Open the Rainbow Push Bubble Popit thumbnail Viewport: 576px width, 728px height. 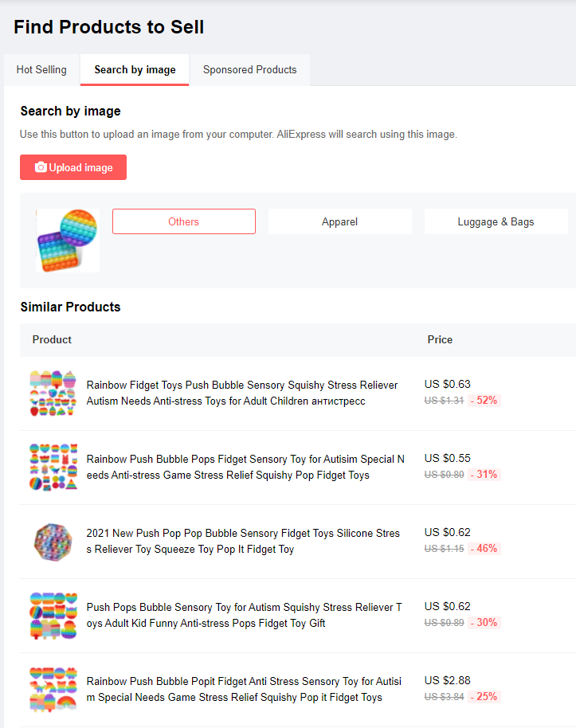pyautogui.click(x=53, y=690)
